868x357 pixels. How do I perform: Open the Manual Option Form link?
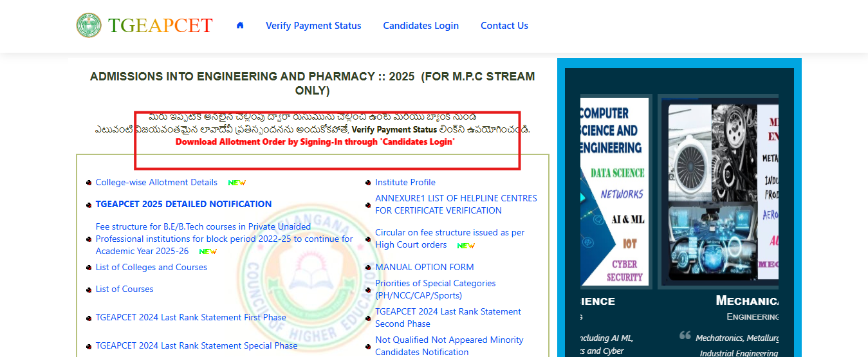425,267
